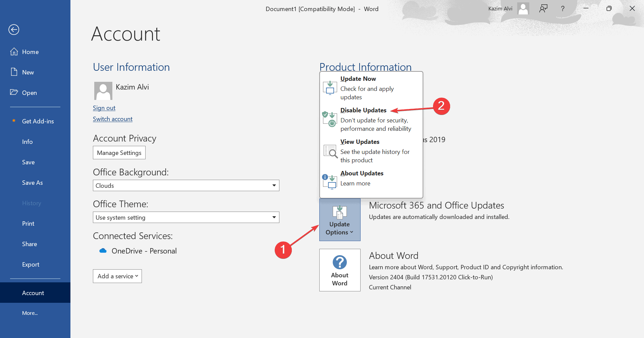Click the Kazim Alvi name under User Information

click(132, 87)
